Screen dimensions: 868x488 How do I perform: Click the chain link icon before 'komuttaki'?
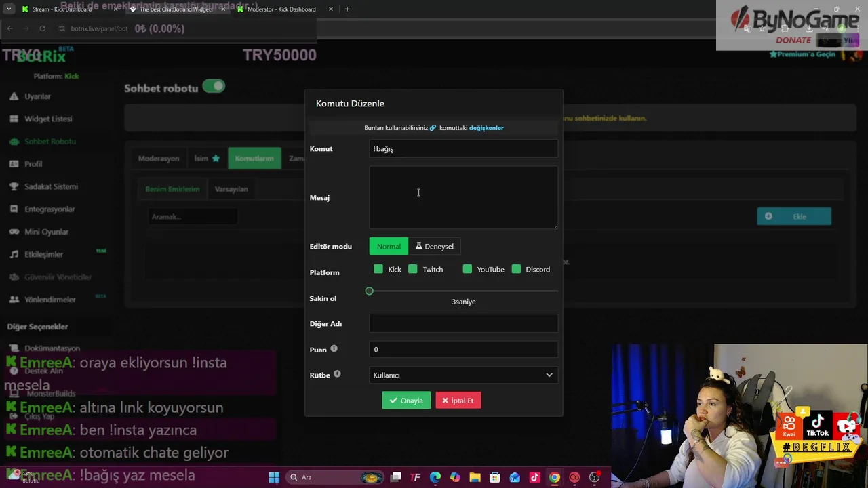click(x=433, y=127)
